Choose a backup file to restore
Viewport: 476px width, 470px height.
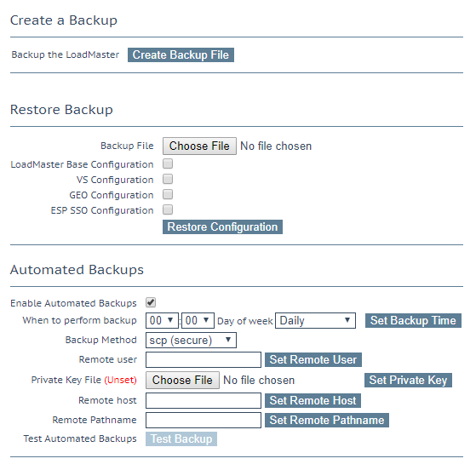point(199,146)
